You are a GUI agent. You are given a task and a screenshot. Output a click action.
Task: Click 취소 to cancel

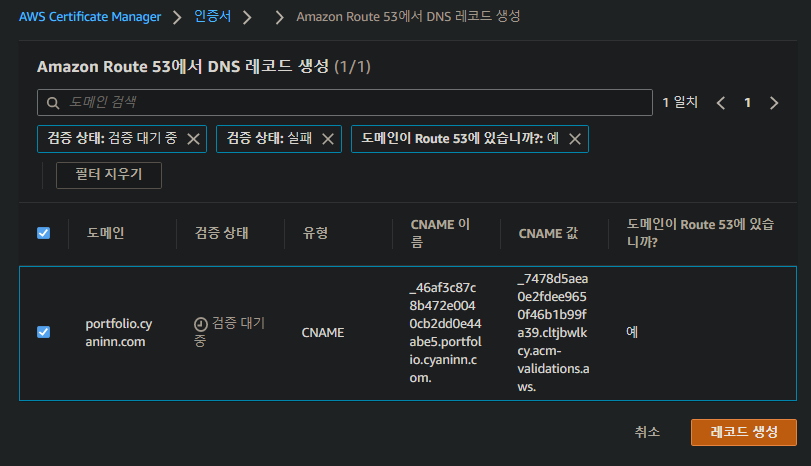click(x=647, y=432)
